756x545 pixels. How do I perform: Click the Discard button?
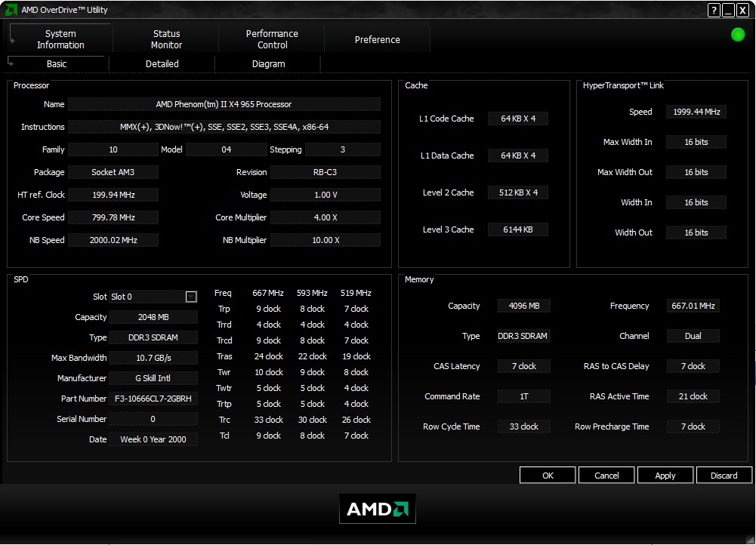coord(724,476)
